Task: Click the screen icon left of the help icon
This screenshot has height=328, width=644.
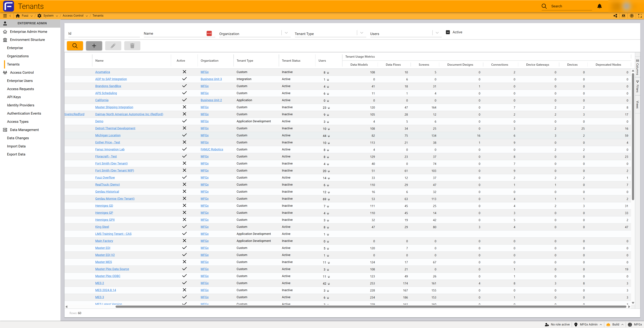Action: tap(624, 15)
